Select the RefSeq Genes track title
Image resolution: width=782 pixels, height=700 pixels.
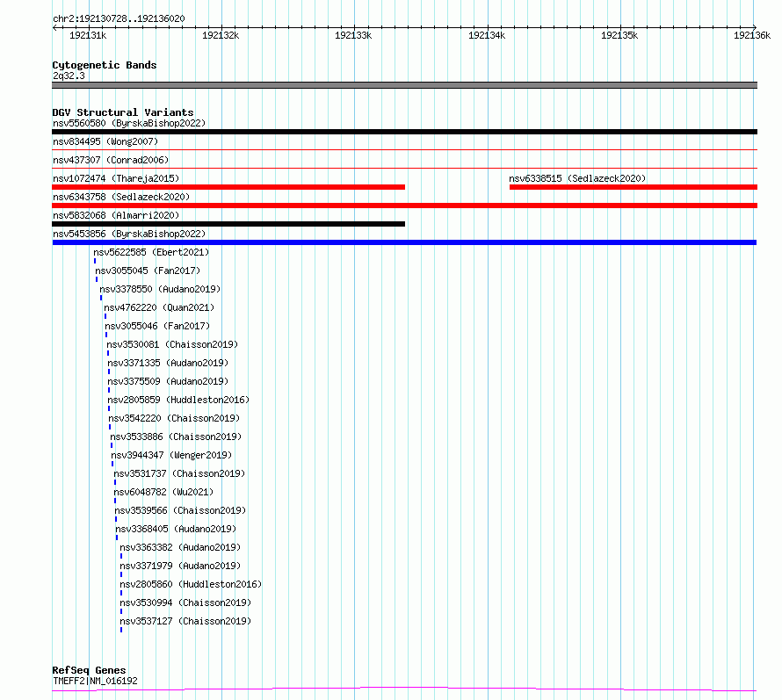(x=89, y=670)
